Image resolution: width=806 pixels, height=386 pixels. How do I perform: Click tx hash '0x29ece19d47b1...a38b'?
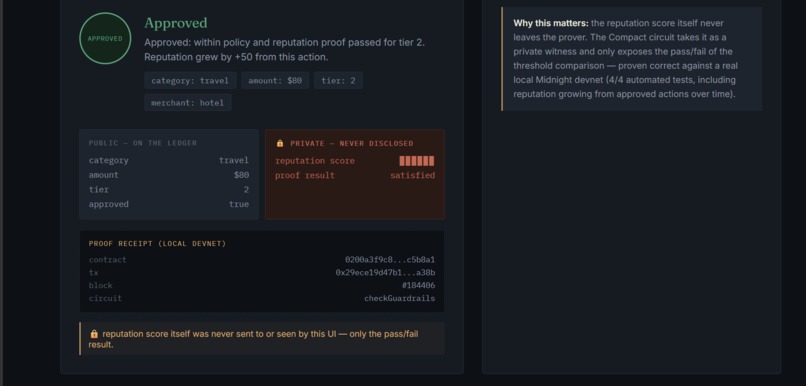click(x=386, y=273)
